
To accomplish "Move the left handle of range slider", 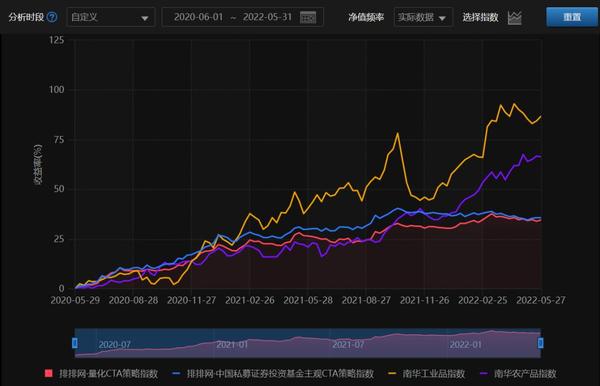I will click(x=75, y=343).
